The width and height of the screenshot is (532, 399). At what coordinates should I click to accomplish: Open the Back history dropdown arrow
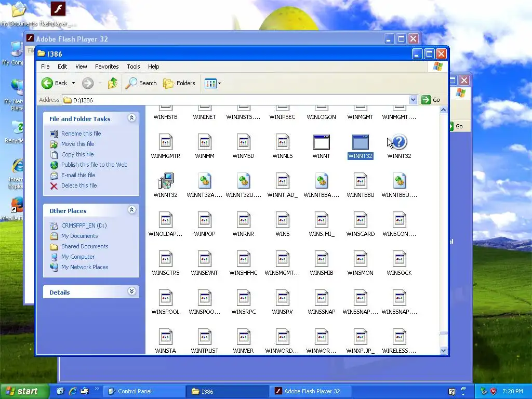73,83
